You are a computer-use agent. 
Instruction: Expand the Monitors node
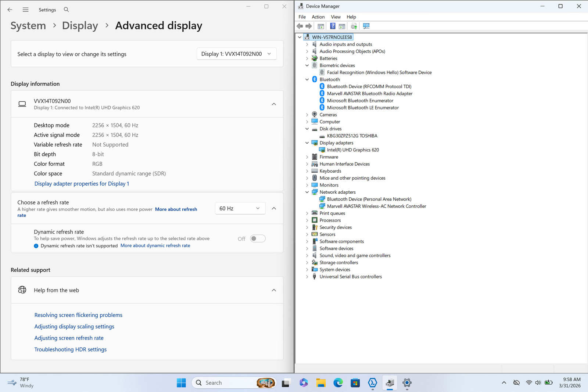[x=307, y=185]
